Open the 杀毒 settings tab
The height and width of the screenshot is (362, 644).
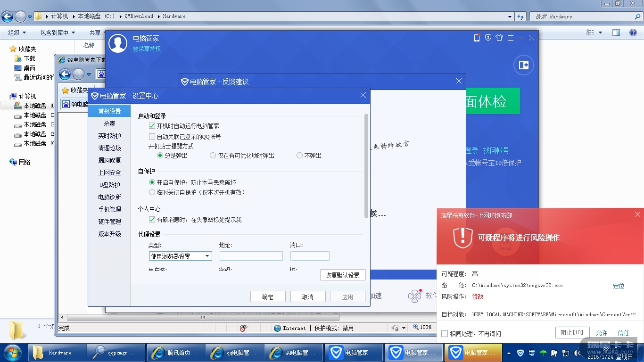(x=109, y=123)
